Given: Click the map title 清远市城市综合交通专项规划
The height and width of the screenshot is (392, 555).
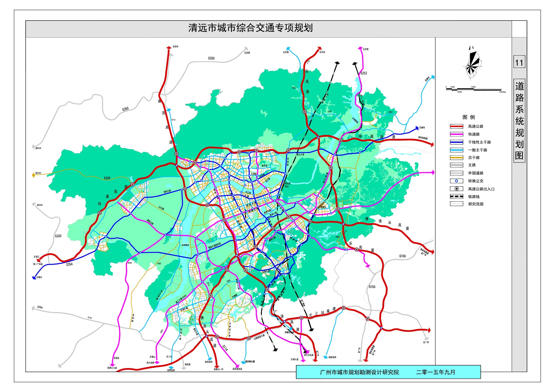Looking at the screenshot, I should tap(250, 28).
